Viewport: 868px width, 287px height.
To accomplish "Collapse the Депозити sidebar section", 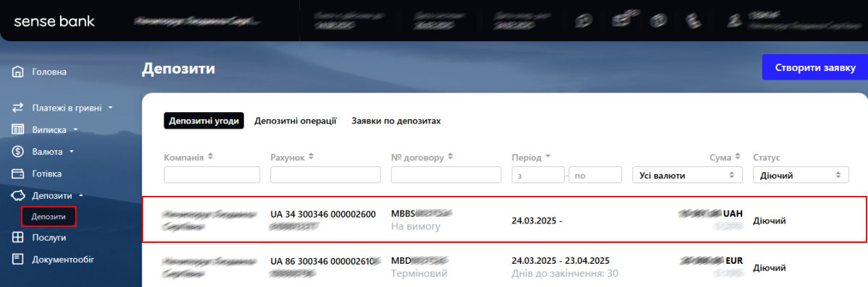I will (81, 196).
